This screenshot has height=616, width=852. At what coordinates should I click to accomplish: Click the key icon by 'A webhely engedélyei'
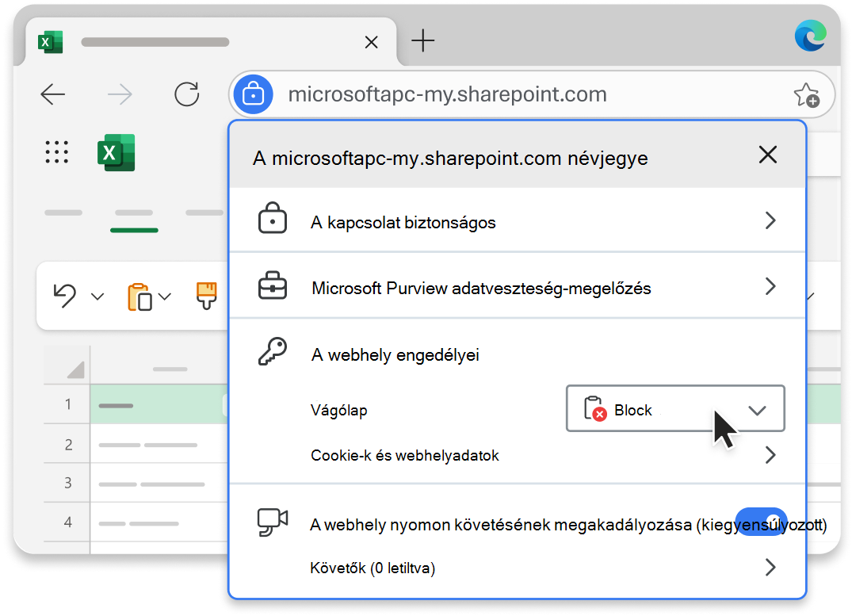point(272,351)
